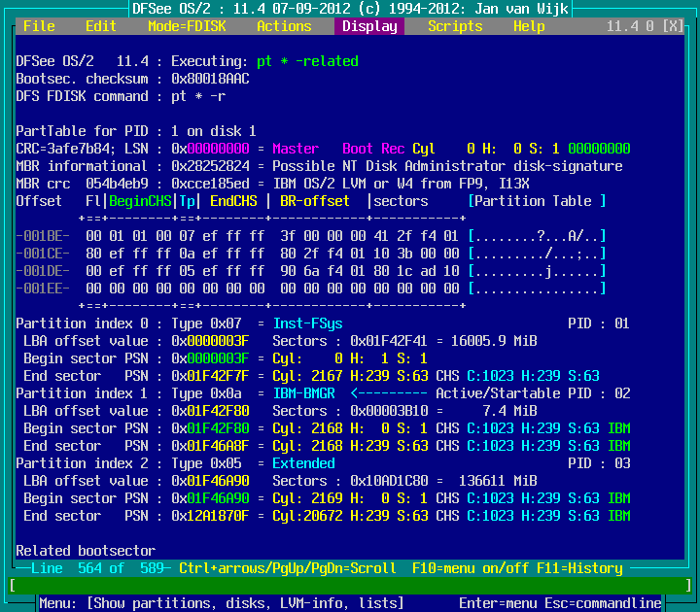Open the File menu

(x=39, y=26)
